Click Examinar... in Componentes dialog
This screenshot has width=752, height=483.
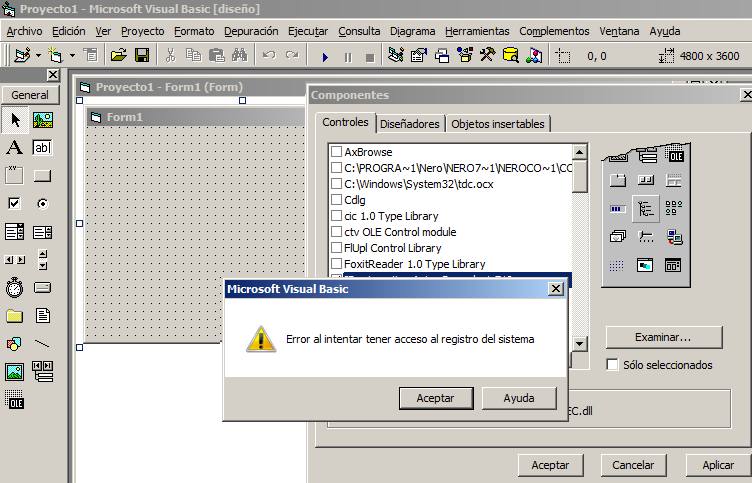tap(664, 337)
